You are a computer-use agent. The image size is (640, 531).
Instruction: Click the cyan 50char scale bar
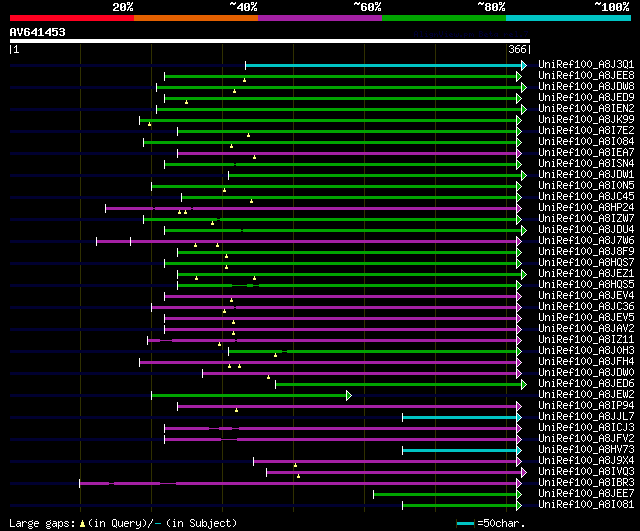pos(465,524)
